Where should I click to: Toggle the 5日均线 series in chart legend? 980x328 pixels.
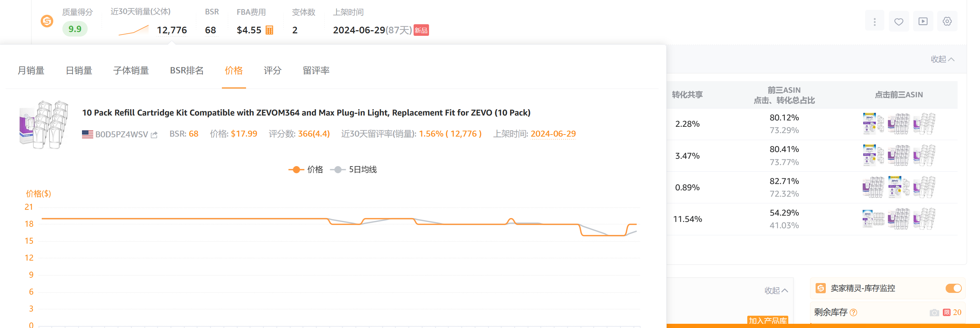[354, 170]
